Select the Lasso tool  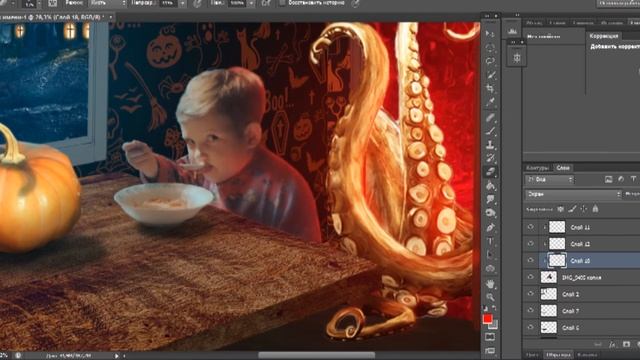click(x=490, y=61)
